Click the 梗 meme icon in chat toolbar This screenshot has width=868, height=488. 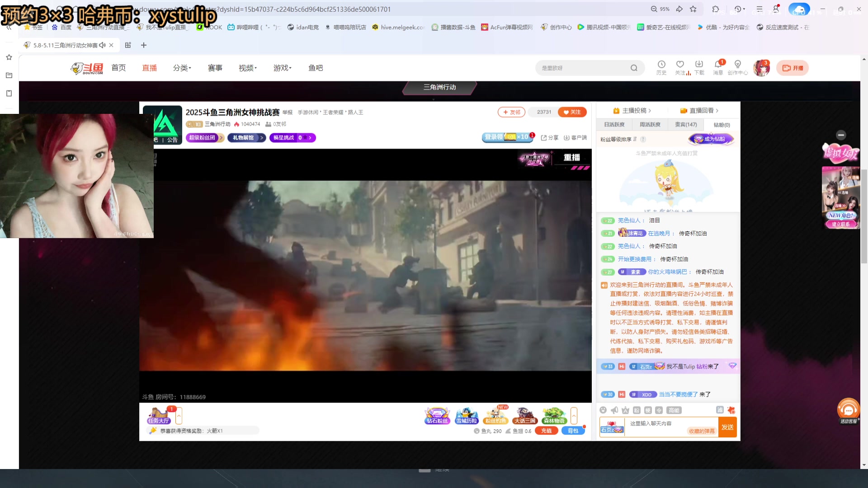click(x=648, y=410)
